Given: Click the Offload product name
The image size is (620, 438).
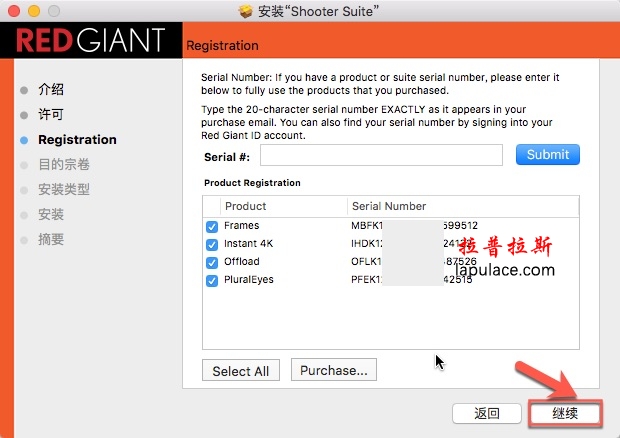Looking at the screenshot, I should 242,261.
